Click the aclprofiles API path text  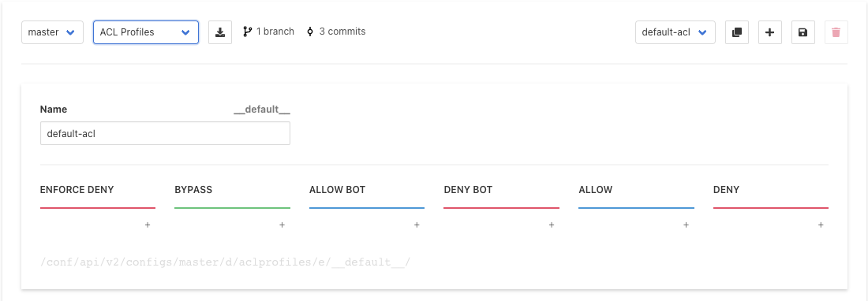click(x=226, y=262)
